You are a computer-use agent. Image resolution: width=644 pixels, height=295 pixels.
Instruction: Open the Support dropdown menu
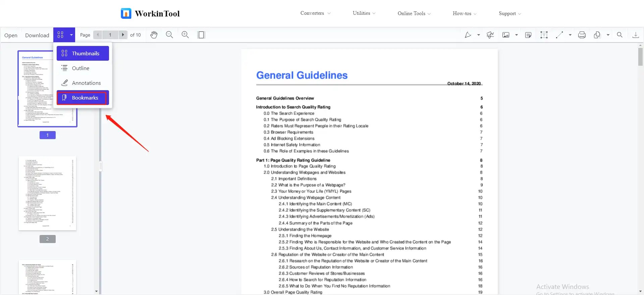tap(510, 13)
